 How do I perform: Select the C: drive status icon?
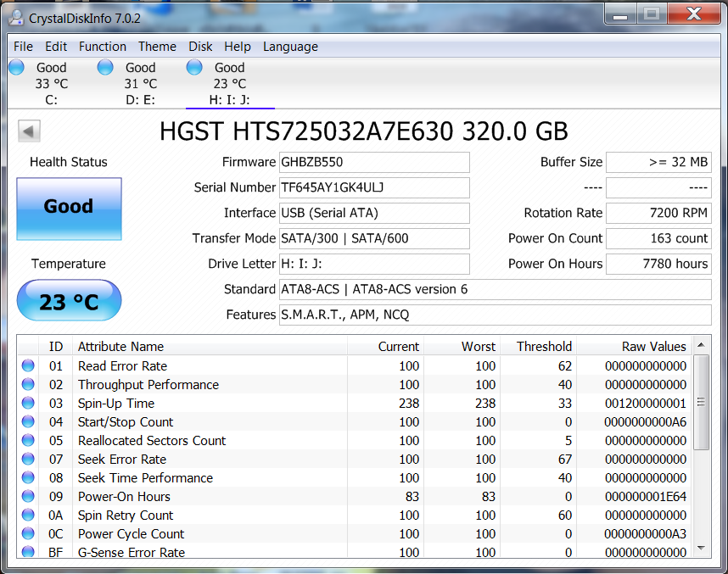pyautogui.click(x=17, y=67)
